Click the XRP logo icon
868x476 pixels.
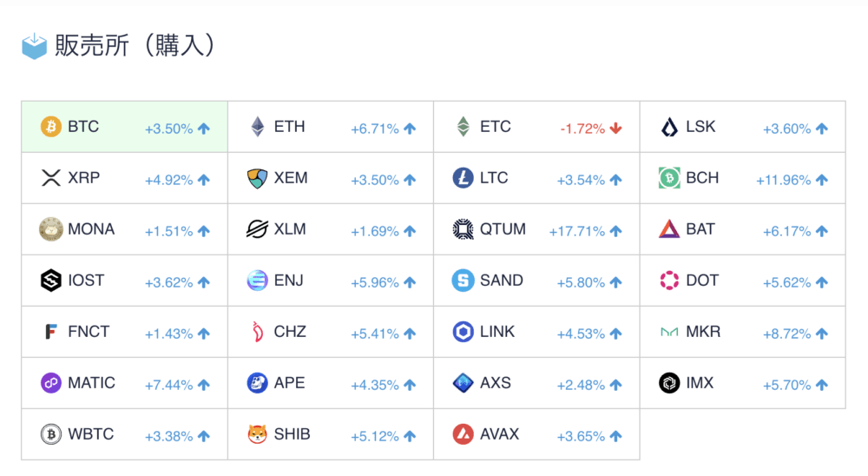[51, 178]
